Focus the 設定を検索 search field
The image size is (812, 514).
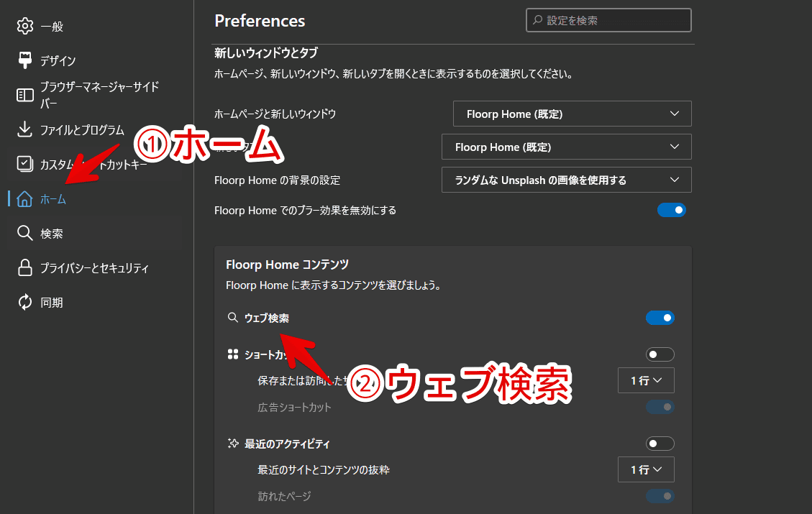pyautogui.click(x=608, y=20)
